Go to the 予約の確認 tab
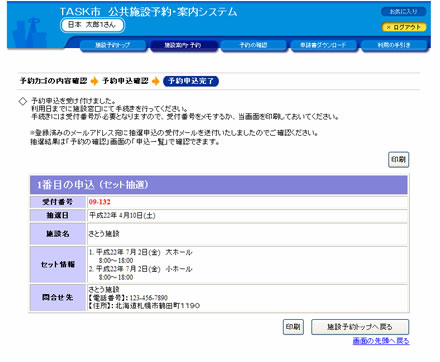 click(x=253, y=45)
